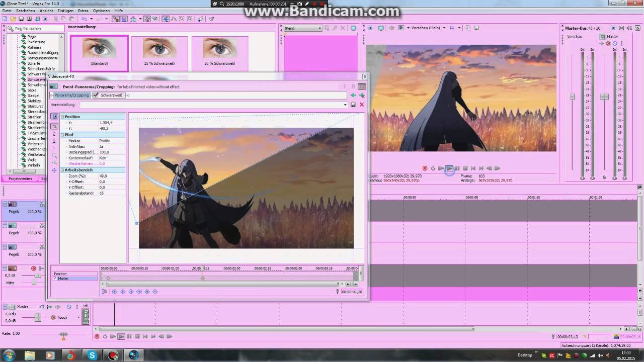This screenshot has height=362, width=644.
Task: Click the Open folder toolbar icon
Action: (x=13, y=19)
